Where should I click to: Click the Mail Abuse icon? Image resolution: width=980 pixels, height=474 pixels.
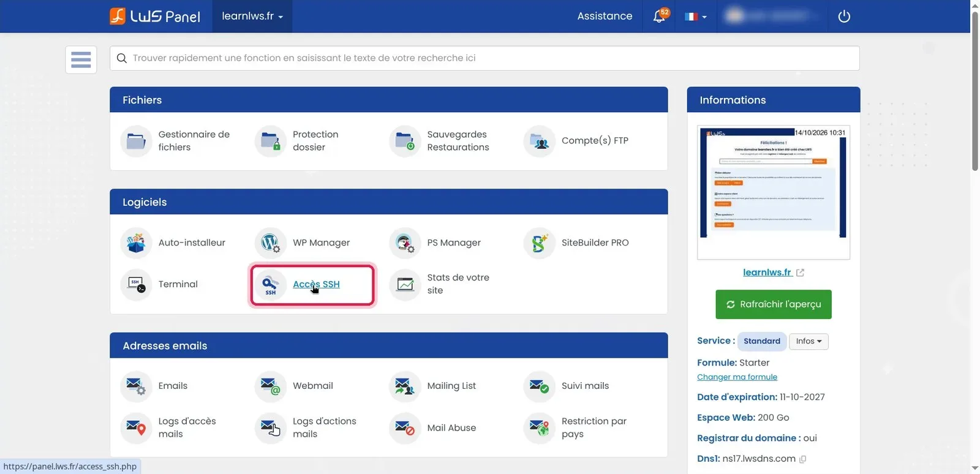405,428
